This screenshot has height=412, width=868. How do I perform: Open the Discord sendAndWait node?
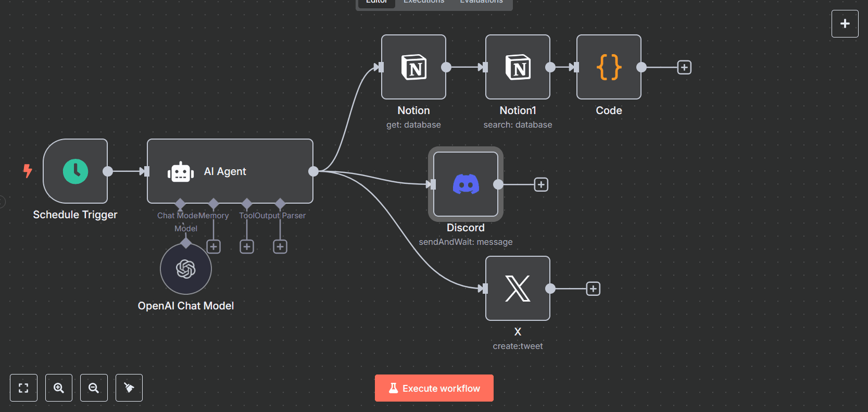click(466, 184)
